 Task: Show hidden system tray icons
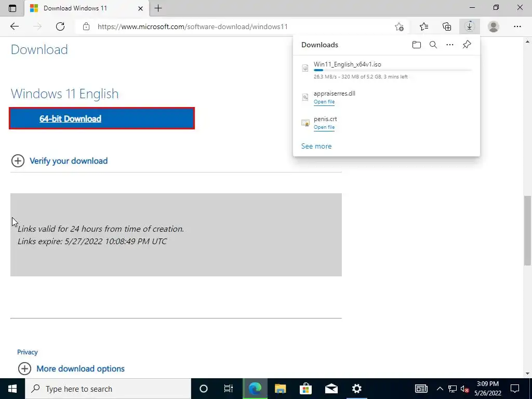[x=440, y=389]
